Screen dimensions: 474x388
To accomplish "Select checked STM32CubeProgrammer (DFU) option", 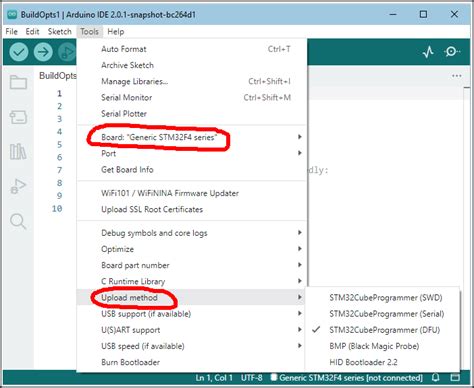I will tap(382, 330).
